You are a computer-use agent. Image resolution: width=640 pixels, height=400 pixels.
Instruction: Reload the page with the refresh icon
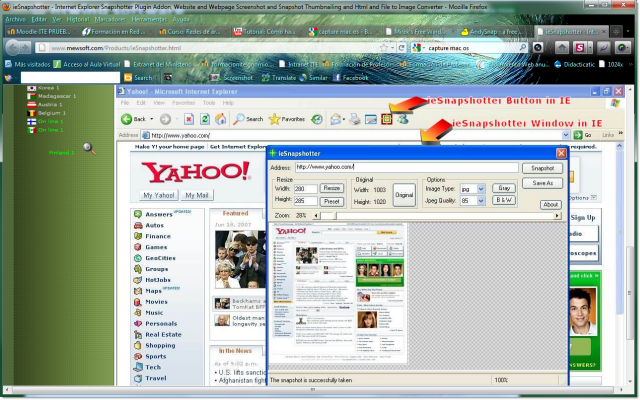coord(402,48)
